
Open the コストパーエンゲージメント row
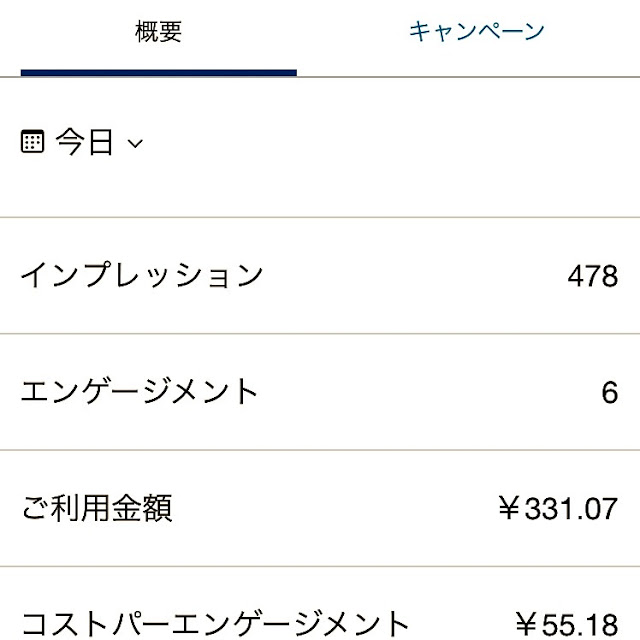coord(320,604)
